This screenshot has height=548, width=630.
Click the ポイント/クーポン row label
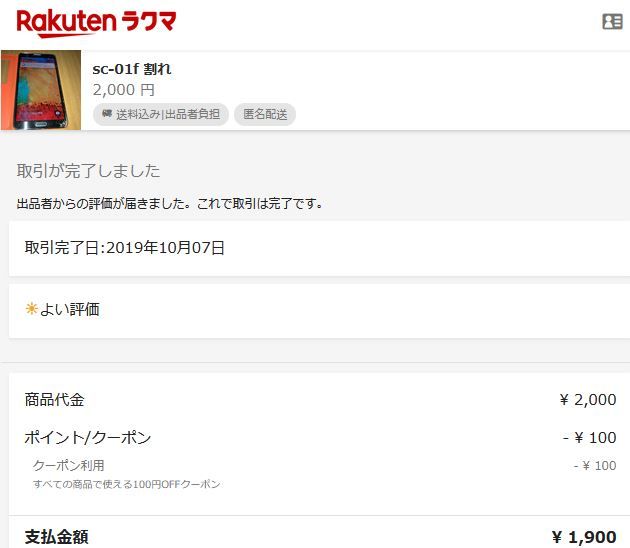coord(88,438)
